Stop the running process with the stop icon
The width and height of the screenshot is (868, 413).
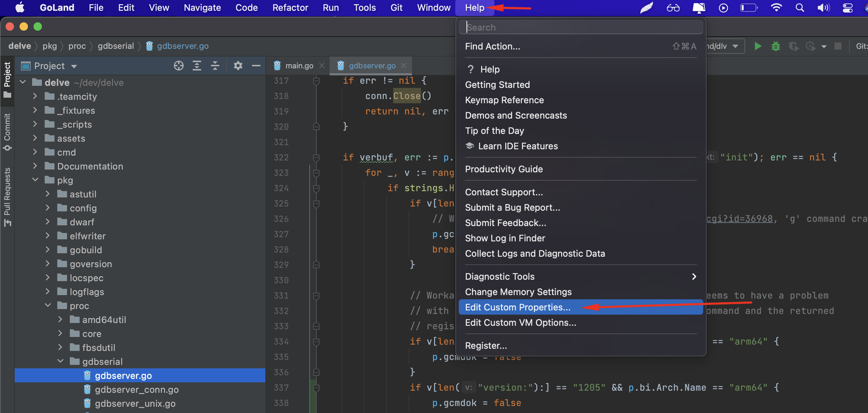point(838,46)
